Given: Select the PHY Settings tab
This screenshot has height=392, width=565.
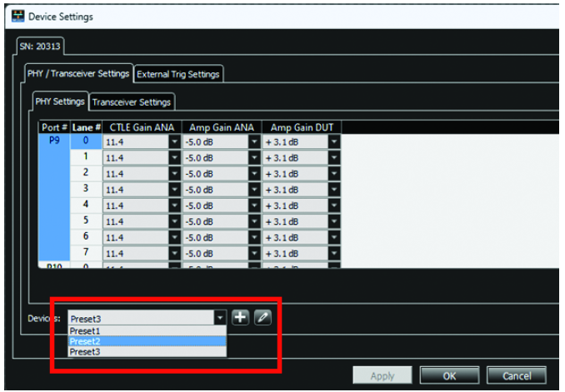Looking at the screenshot, I should point(60,102).
